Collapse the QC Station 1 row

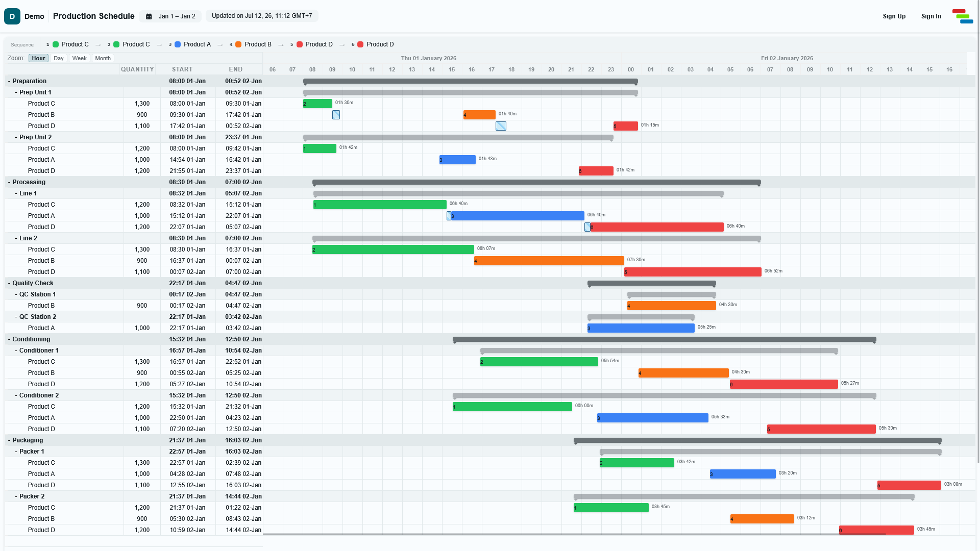click(16, 294)
